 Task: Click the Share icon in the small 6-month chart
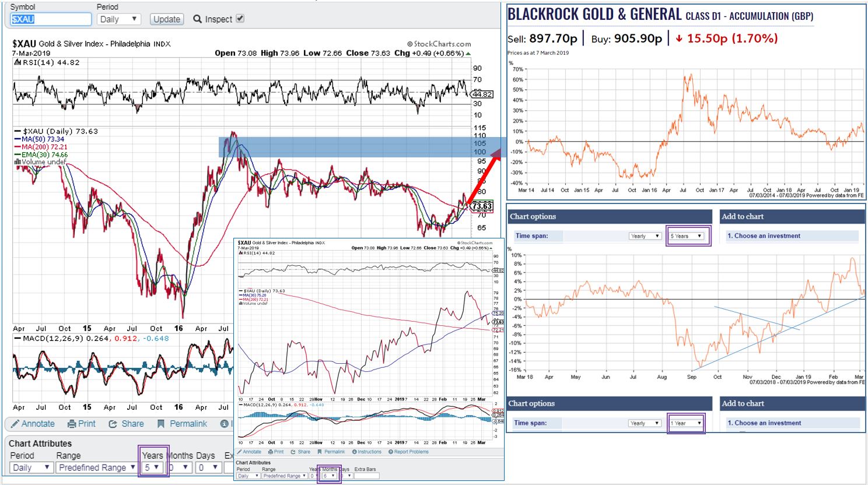(x=293, y=452)
